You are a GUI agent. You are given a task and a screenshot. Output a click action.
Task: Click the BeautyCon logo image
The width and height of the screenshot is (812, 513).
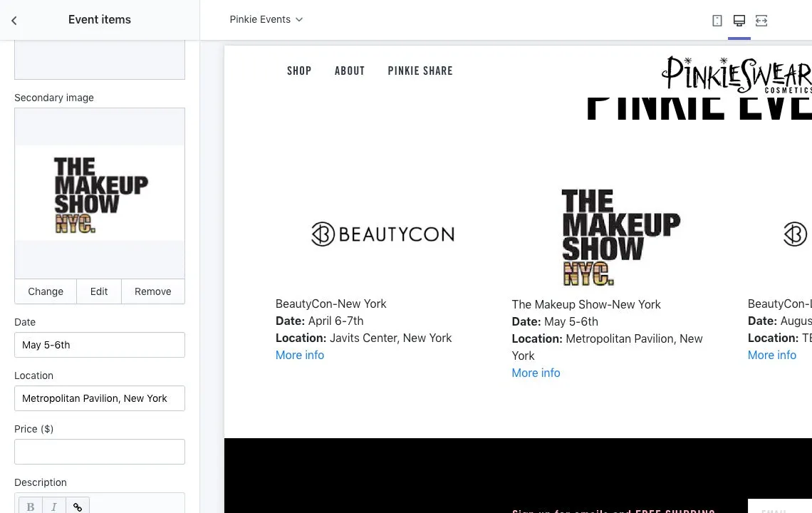coord(382,234)
